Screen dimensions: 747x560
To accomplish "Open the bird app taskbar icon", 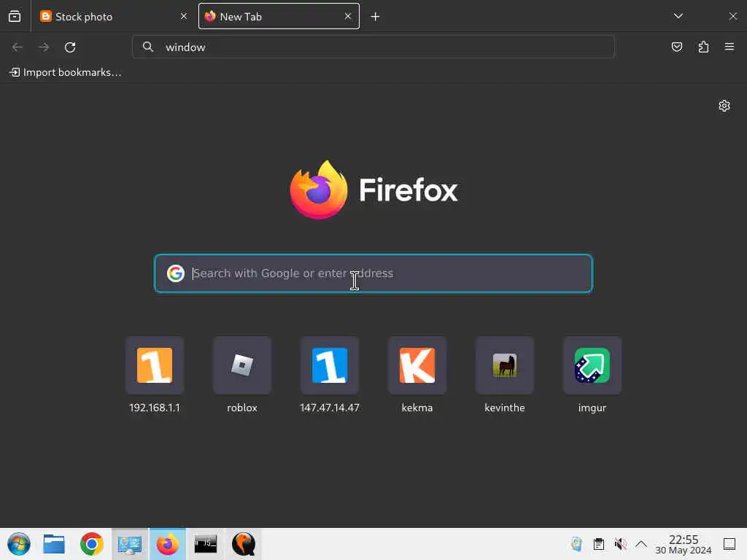I will pos(244,544).
